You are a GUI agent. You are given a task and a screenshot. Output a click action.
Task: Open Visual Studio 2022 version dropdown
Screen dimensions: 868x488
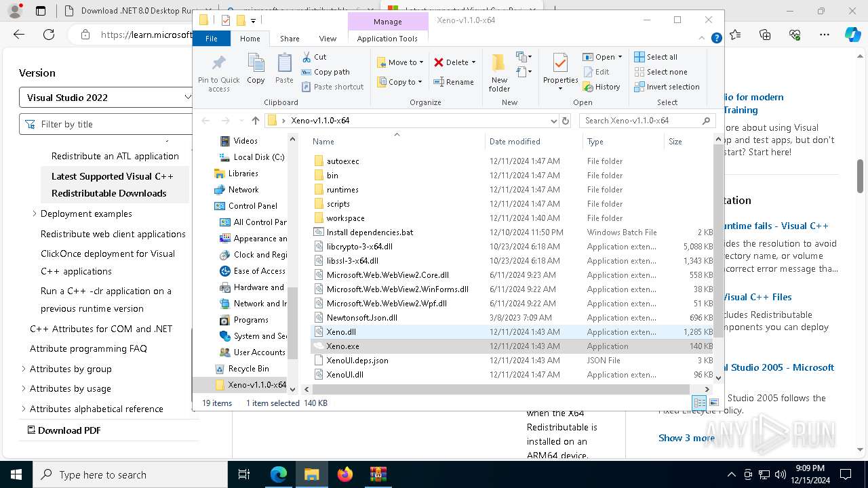click(107, 98)
